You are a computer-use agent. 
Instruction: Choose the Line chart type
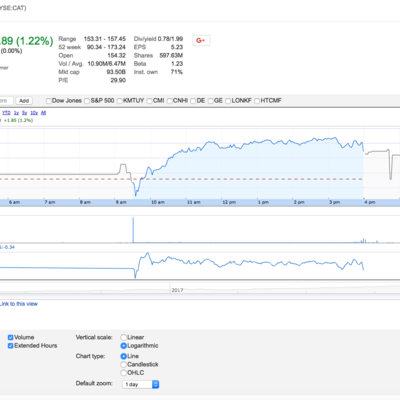pos(124,356)
